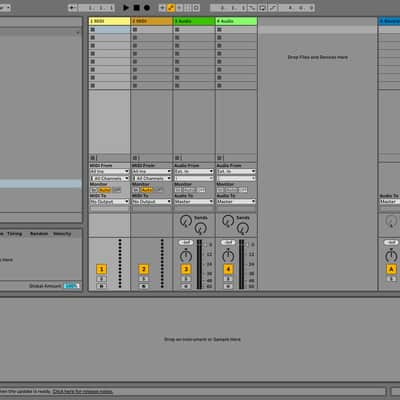This screenshot has height=400, width=400.
Task: Click stop square in track 2 first clip slot
Action: (135, 30)
